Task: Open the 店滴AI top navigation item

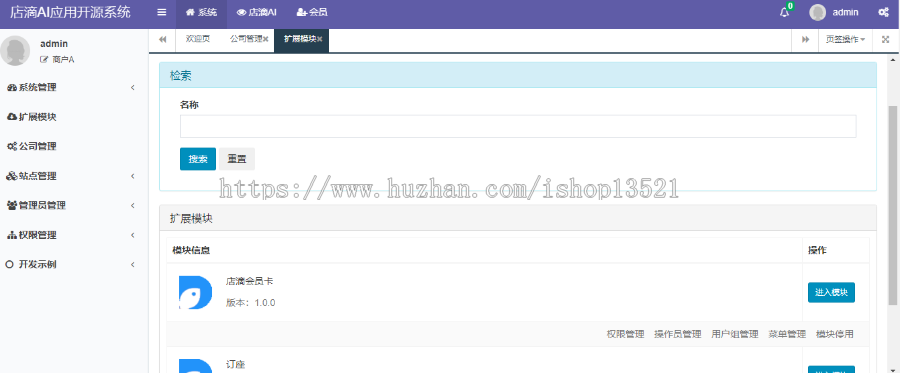Action: [256, 13]
